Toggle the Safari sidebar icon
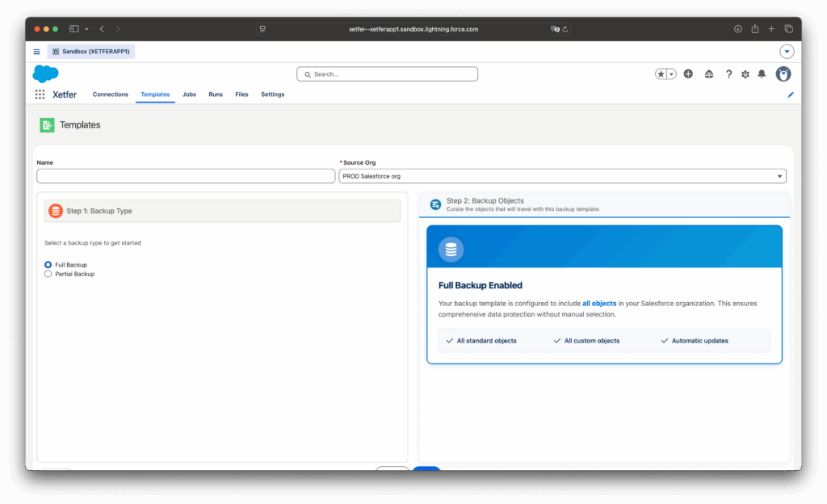Screen dimensions: 827x504 click(x=73, y=29)
